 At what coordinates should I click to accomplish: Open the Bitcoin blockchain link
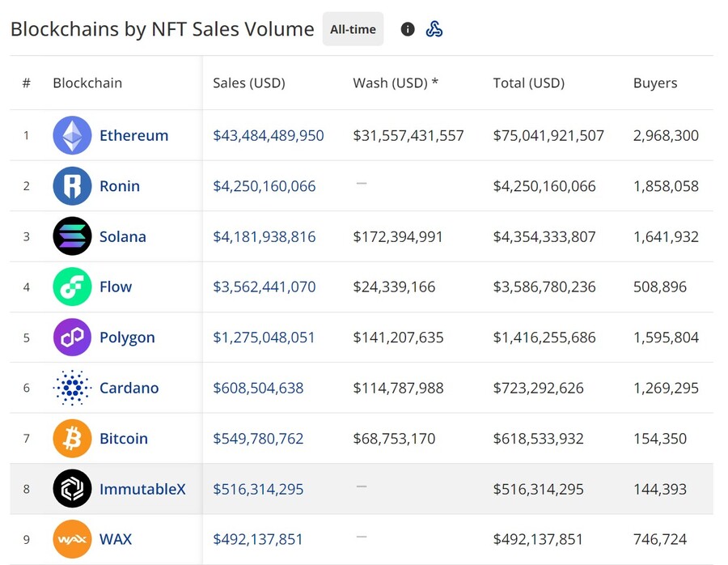[x=124, y=438]
